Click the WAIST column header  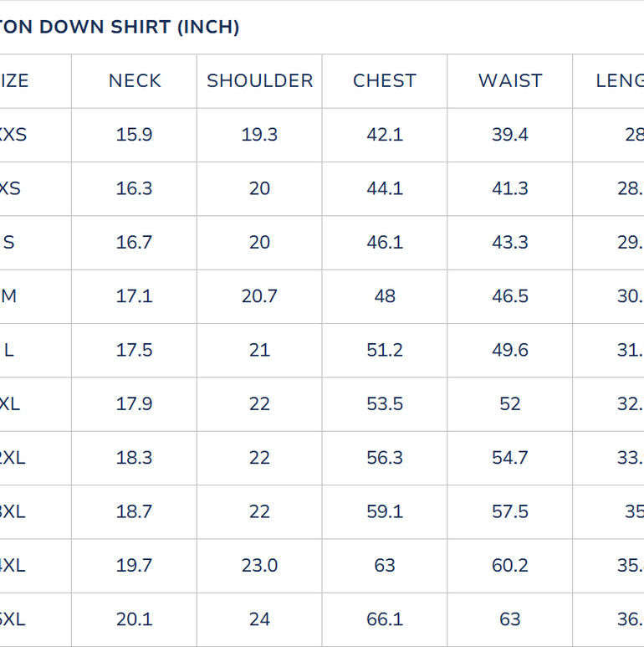point(510,81)
